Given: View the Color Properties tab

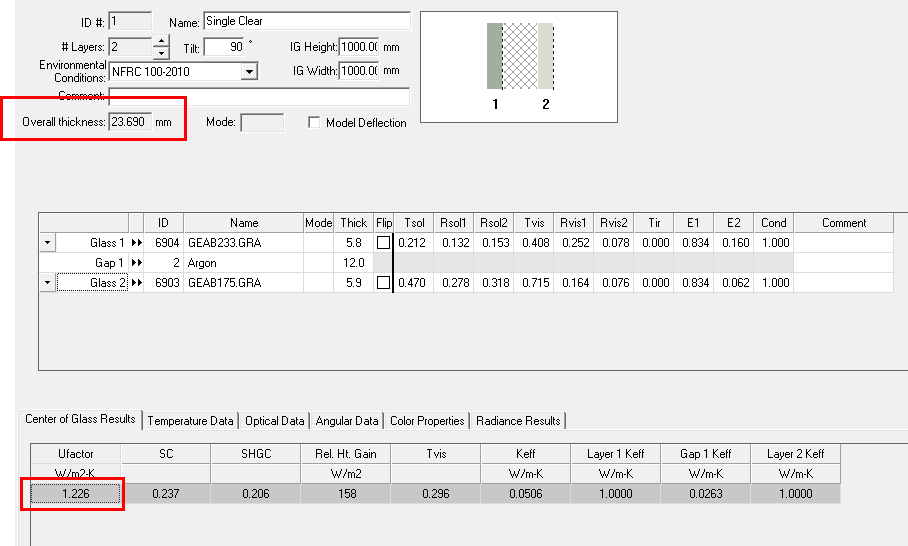Looking at the screenshot, I should [x=427, y=421].
